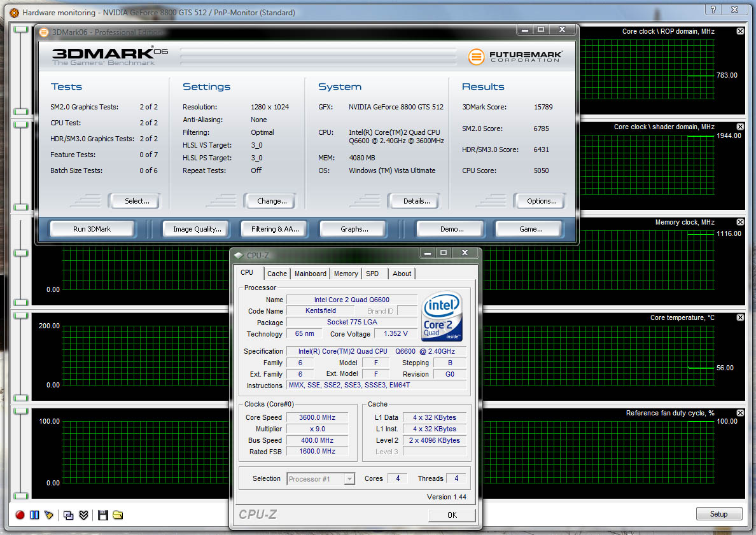Click Details... under the System section
The image size is (756, 535).
(416, 202)
